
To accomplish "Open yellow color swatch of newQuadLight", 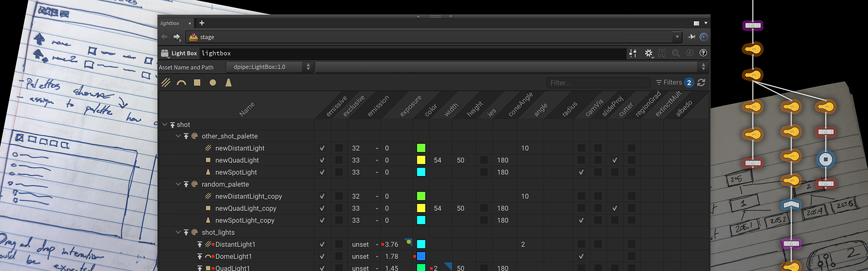I will pos(421,160).
